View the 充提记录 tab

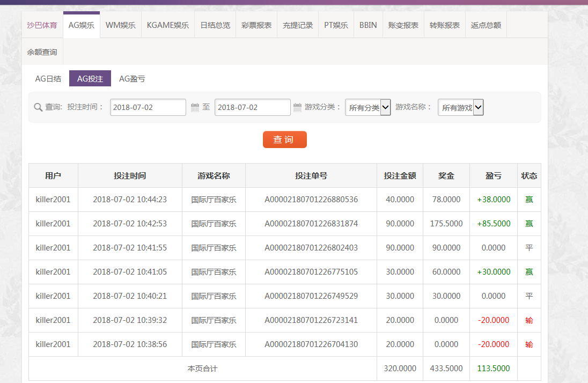coord(298,25)
